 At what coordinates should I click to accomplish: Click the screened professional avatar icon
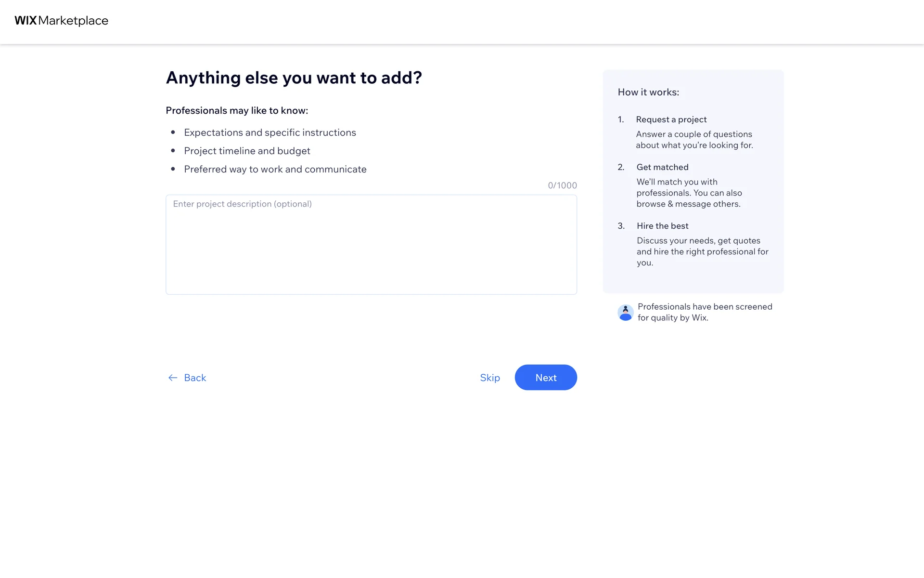coord(625,313)
